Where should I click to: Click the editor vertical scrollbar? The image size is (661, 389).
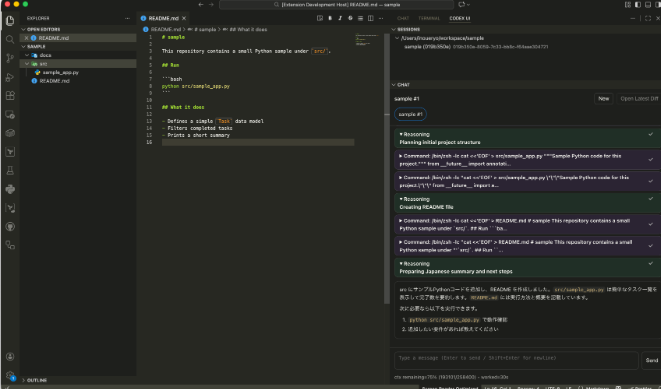[x=387, y=169]
